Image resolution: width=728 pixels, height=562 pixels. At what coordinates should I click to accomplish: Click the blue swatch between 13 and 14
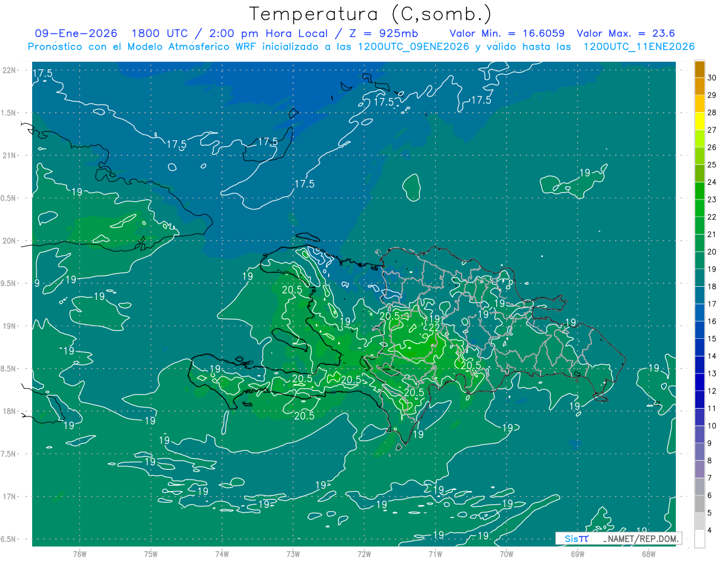click(x=699, y=365)
